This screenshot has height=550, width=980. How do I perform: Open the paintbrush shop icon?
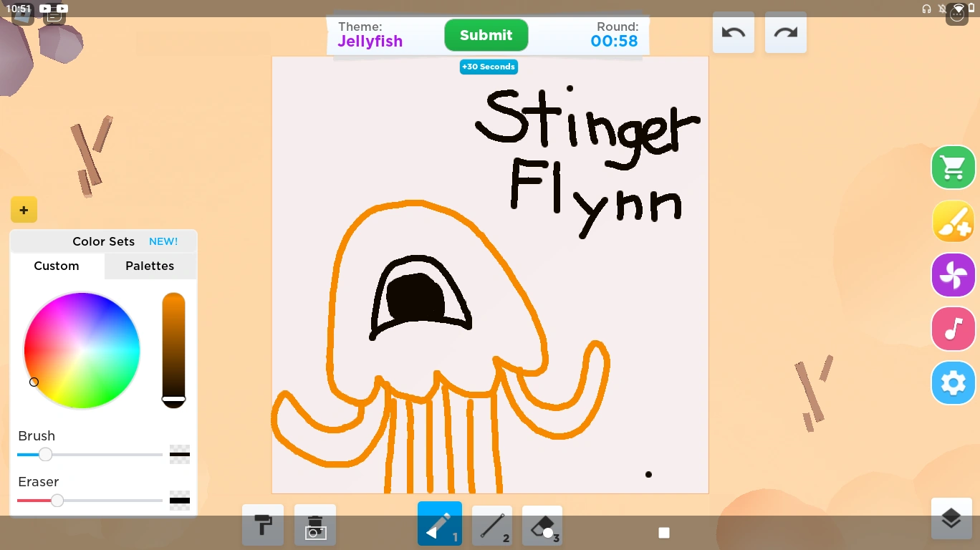[953, 221]
